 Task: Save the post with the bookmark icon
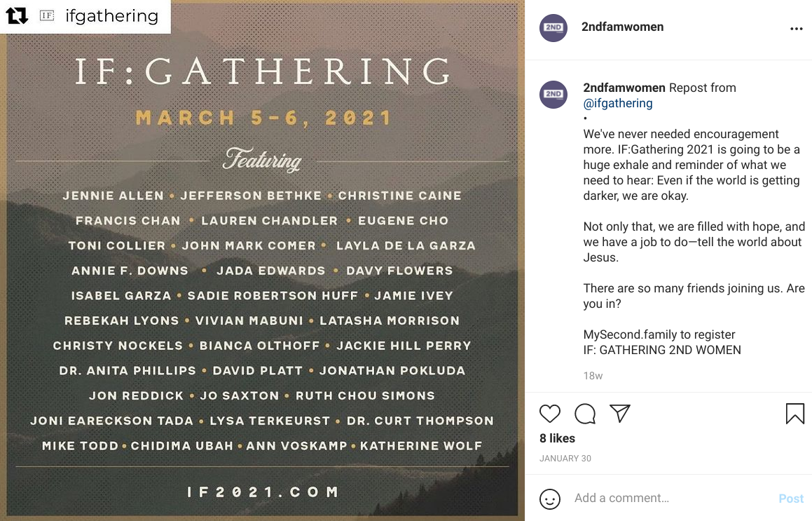click(x=795, y=414)
